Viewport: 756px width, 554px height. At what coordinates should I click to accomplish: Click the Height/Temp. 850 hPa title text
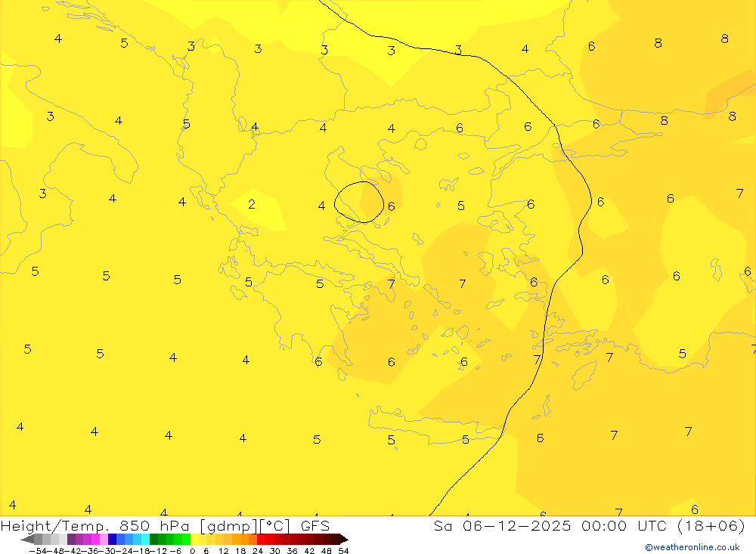click(95, 525)
